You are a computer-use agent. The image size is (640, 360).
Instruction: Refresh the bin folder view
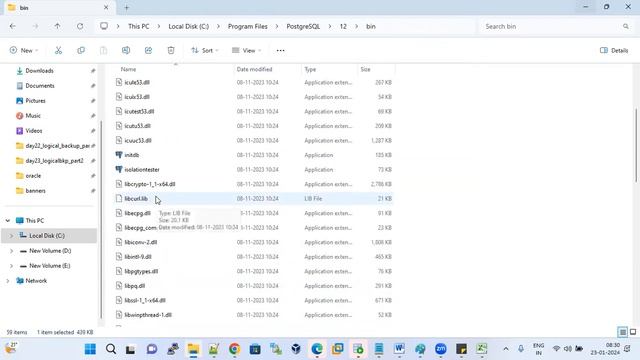[80, 26]
